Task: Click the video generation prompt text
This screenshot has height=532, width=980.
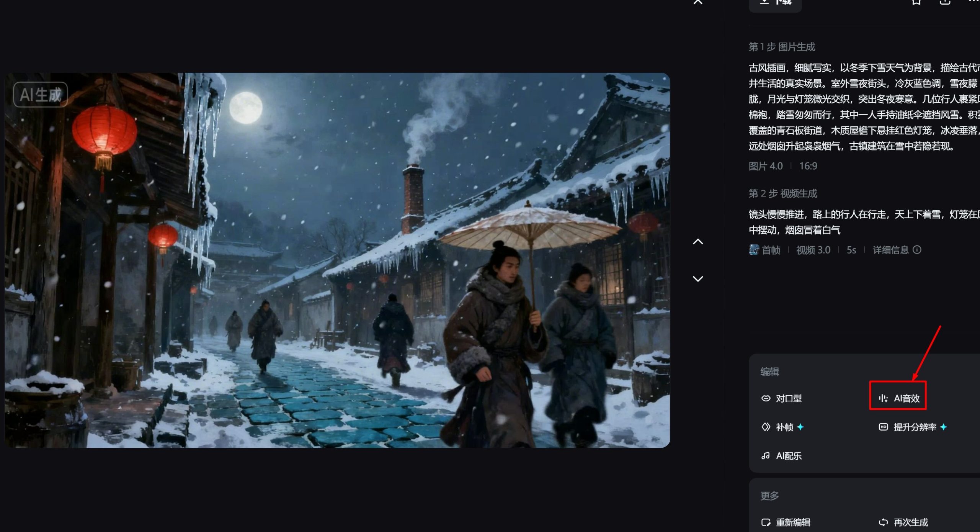Action: 861,222
